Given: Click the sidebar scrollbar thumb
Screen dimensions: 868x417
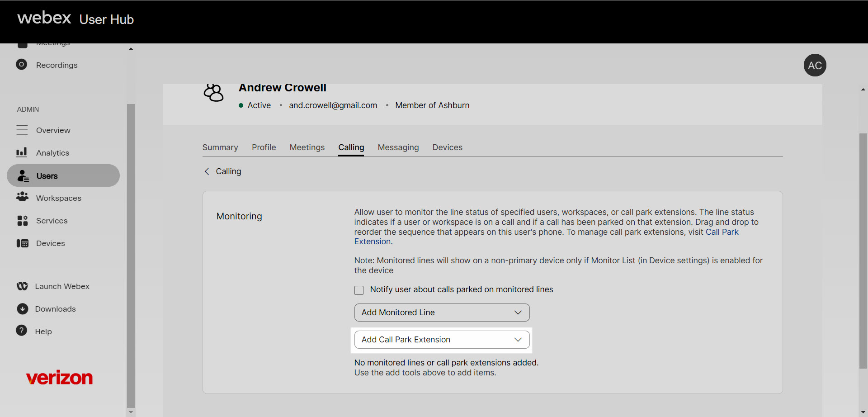Looking at the screenshot, I should pos(131,256).
